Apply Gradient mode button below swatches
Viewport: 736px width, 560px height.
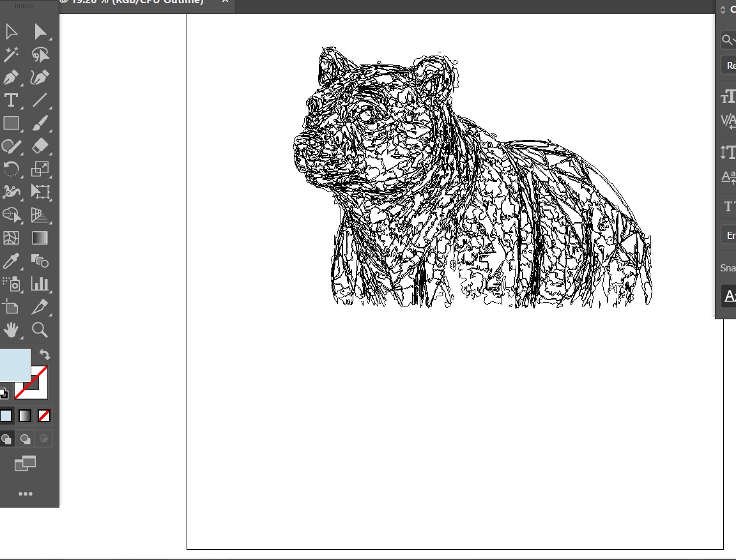(x=25, y=416)
